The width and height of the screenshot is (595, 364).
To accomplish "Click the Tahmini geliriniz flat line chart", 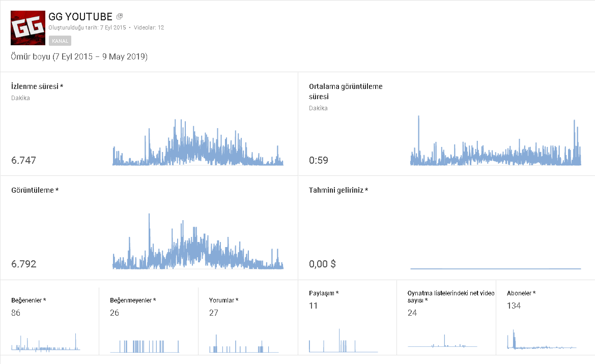I will click(496, 268).
